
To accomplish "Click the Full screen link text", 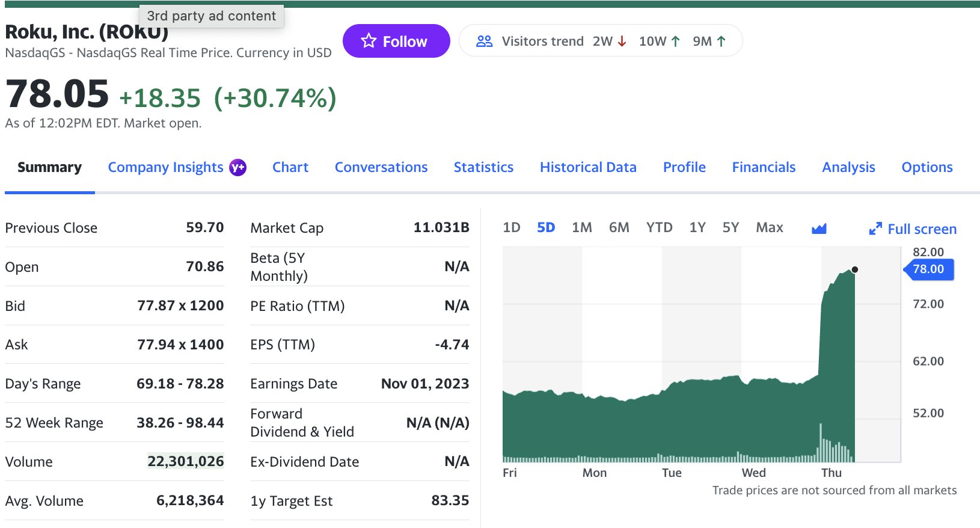I will (x=922, y=229).
